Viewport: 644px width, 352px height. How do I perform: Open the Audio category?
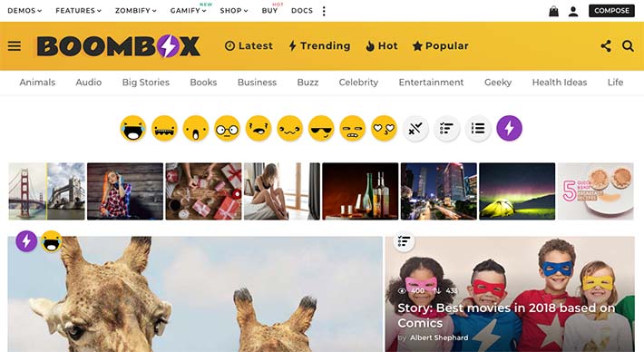click(x=89, y=83)
